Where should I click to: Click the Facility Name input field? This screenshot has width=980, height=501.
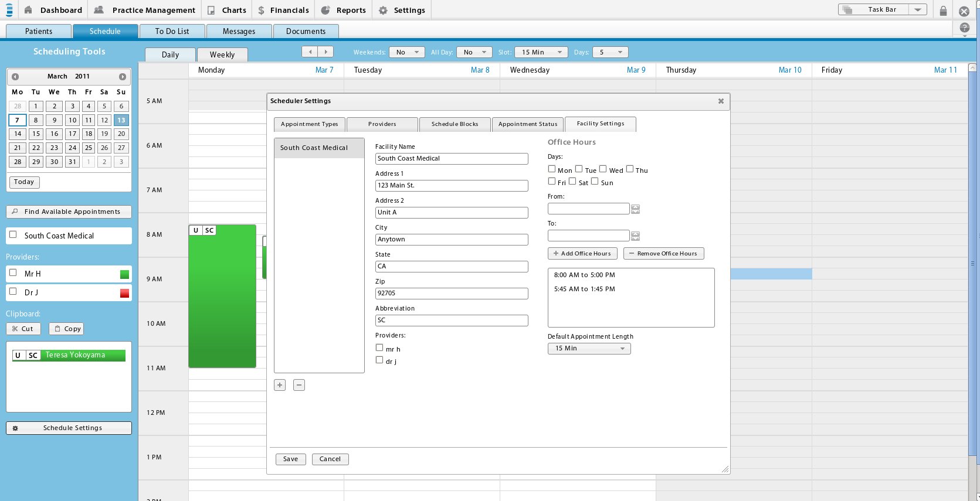(x=452, y=159)
